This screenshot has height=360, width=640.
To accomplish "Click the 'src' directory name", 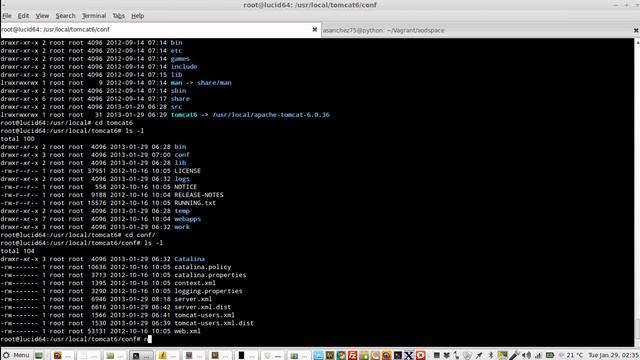I will [x=176, y=107].
